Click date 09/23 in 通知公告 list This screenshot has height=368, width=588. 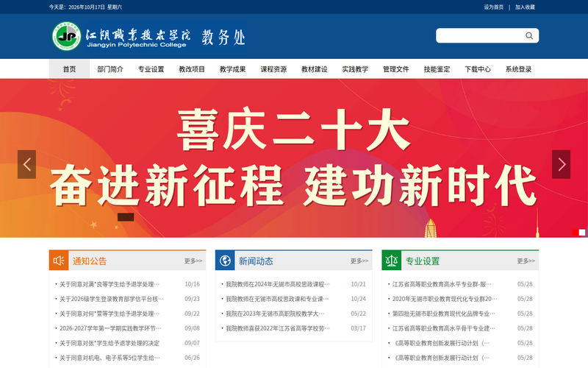pos(192,299)
